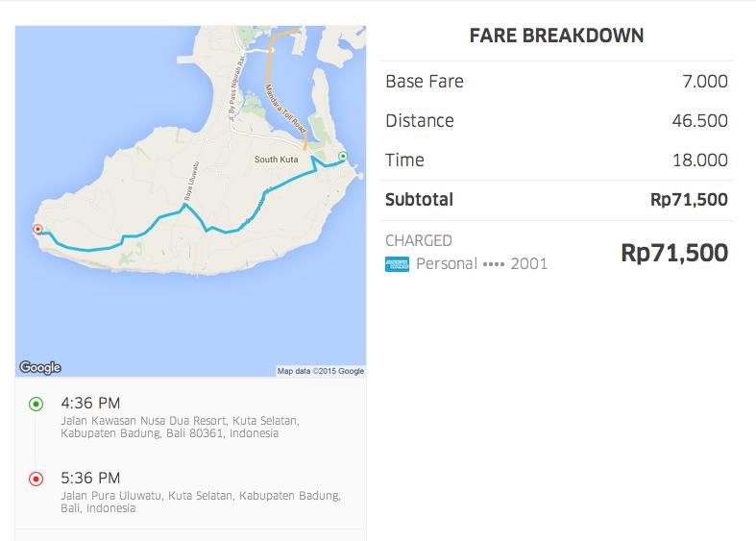Select the green pickup dot beside 4:36 PM
Image resolution: width=756 pixels, height=541 pixels.
point(37,404)
